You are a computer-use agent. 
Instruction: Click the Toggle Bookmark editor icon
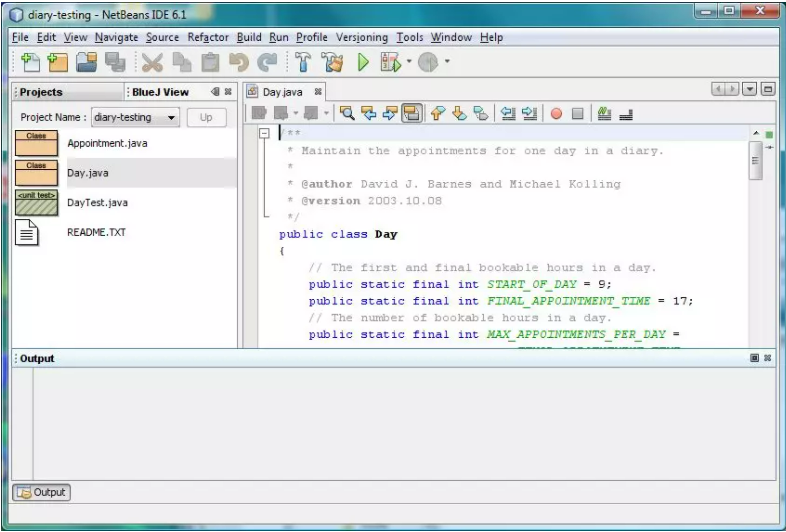[480, 113]
